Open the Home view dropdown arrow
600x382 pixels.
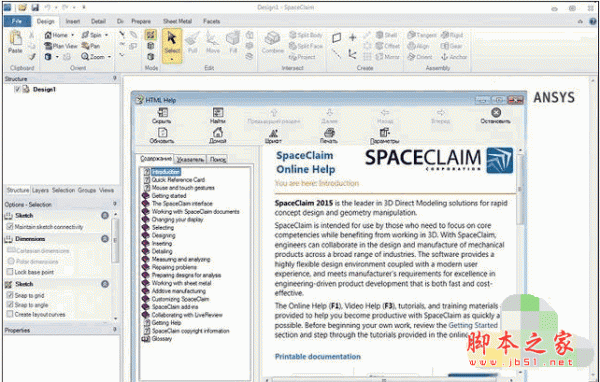[x=72, y=35]
